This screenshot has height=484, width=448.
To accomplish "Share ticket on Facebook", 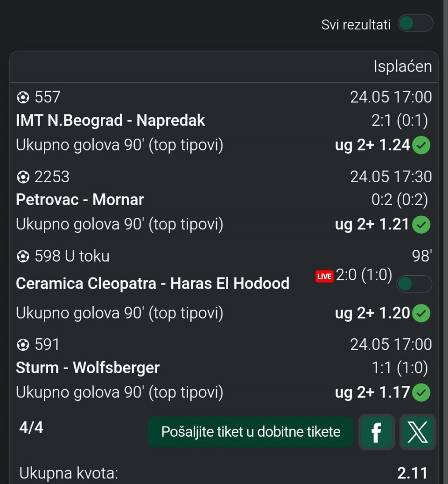I will (x=376, y=432).
